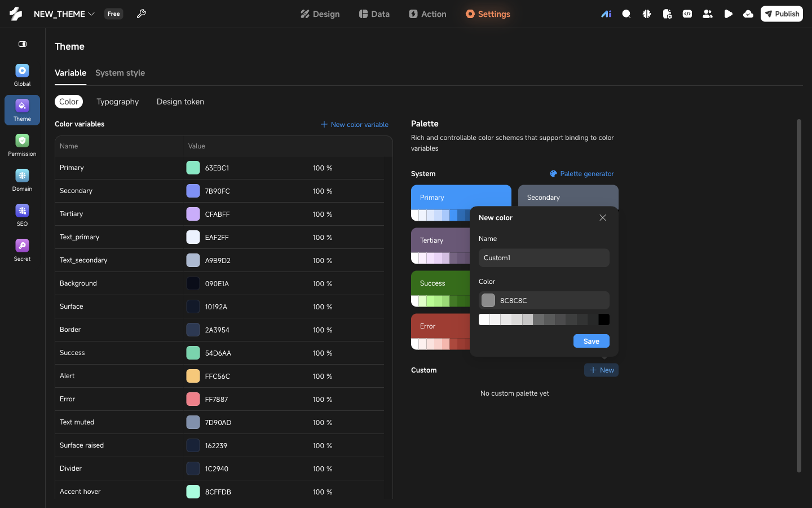This screenshot has height=508, width=812.
Task: Click the 8C8C8C hex color field
Action: [544, 300]
